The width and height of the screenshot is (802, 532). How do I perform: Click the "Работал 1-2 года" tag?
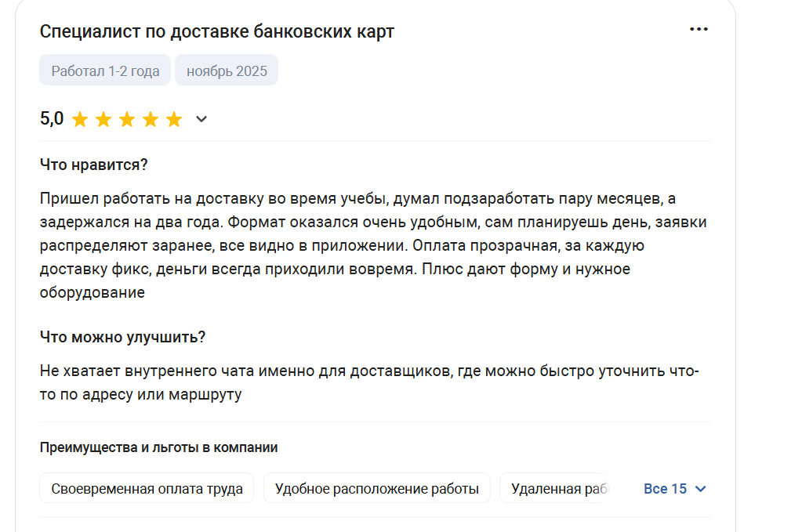(x=105, y=71)
